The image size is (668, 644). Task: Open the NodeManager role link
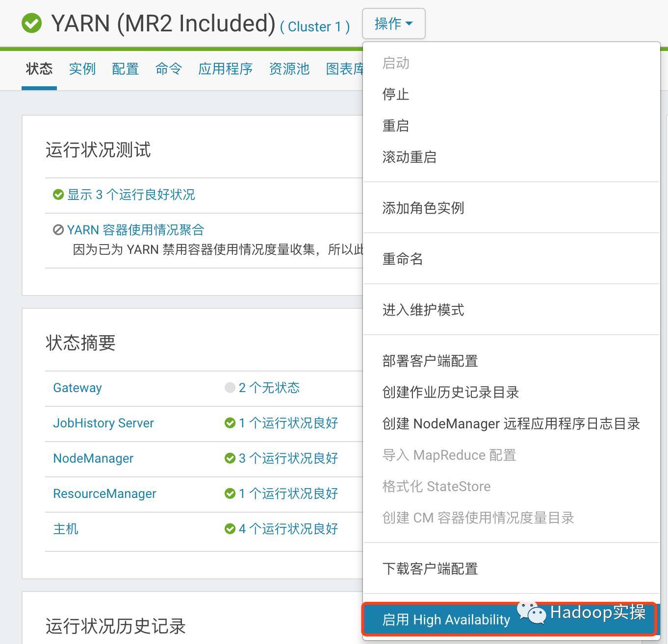tap(93, 458)
